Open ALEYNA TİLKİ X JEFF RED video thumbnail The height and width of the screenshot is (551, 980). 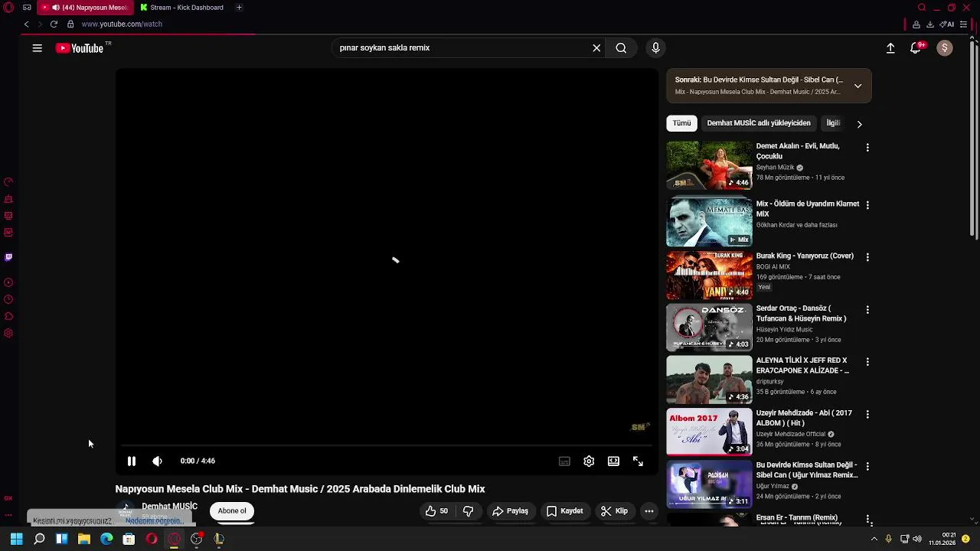[709, 380]
